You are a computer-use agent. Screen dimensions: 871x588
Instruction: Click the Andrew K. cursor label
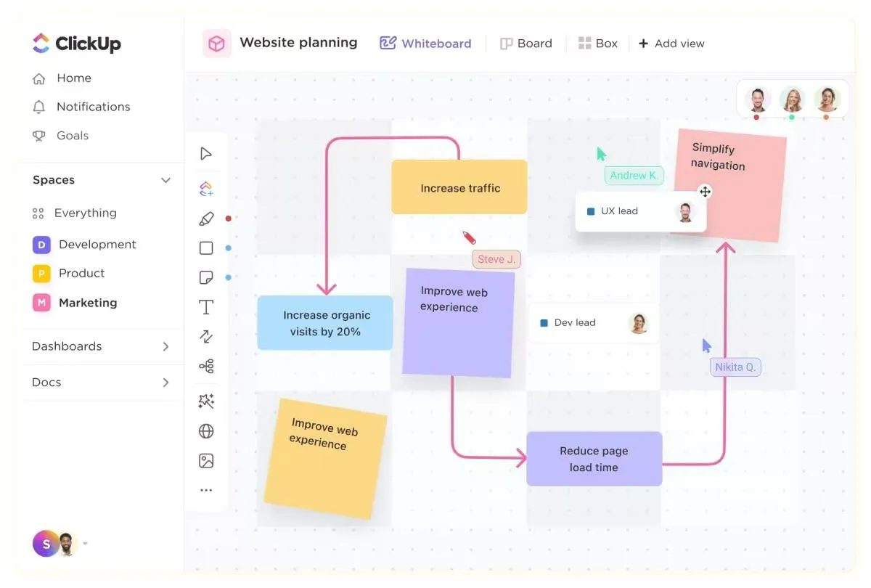click(634, 175)
